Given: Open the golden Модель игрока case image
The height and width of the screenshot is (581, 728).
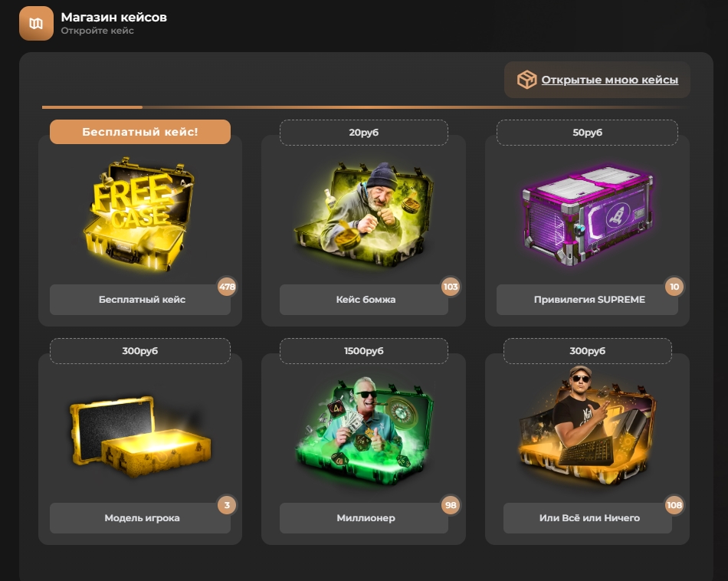Looking at the screenshot, I should coord(140,435).
